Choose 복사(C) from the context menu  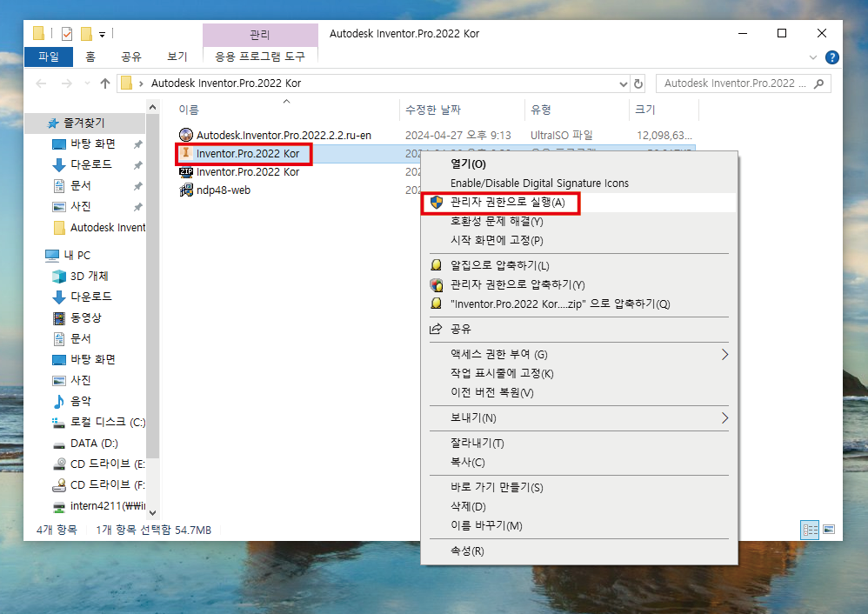pos(579,462)
